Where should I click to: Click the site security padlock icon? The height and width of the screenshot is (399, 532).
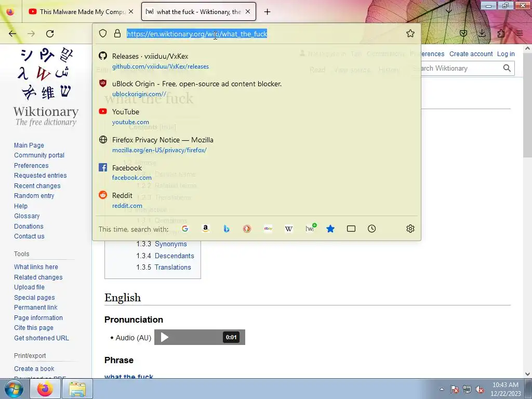[117, 33]
